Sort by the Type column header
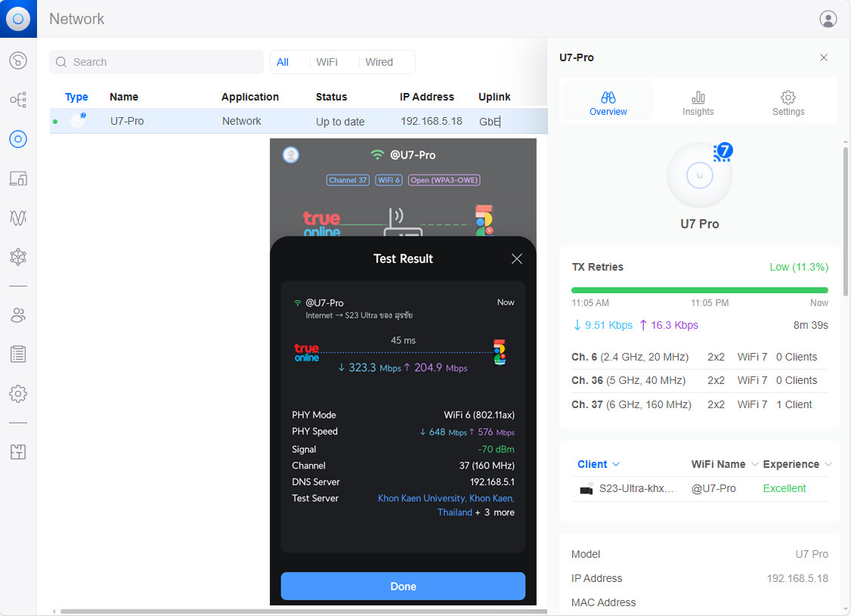 coord(76,98)
